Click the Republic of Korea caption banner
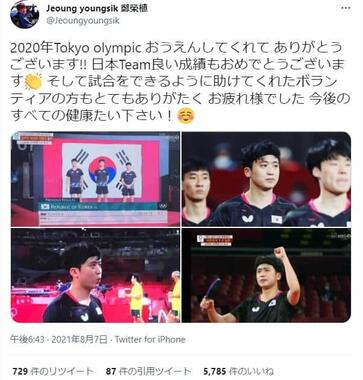Image resolution: width=363 pixels, height=380 pixels. pyautogui.click(x=103, y=206)
